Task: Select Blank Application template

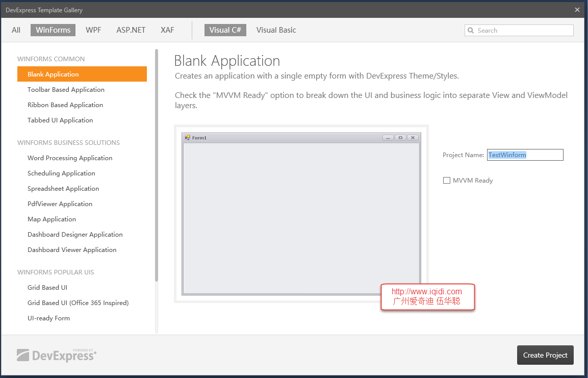Action: click(82, 74)
